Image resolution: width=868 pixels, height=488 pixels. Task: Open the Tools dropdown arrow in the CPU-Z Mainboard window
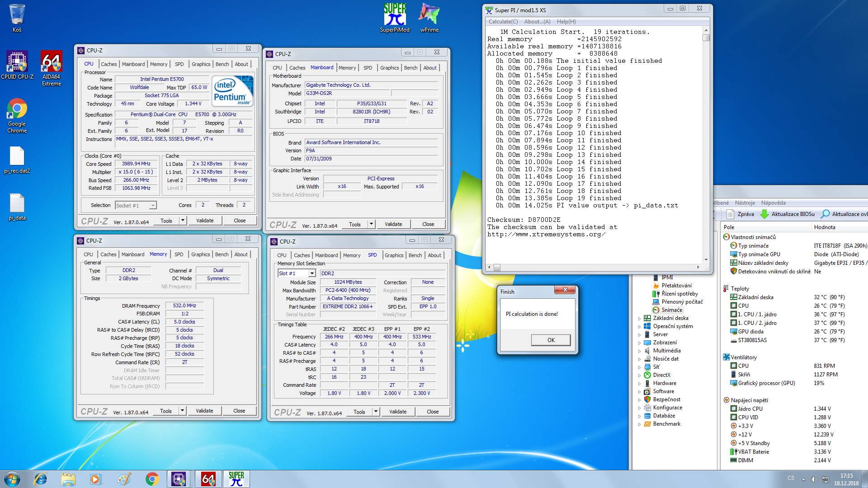coord(371,224)
